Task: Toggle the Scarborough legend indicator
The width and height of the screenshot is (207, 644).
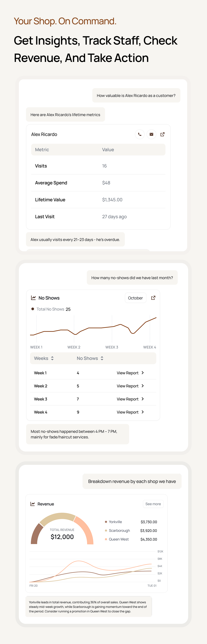Action: click(106, 531)
